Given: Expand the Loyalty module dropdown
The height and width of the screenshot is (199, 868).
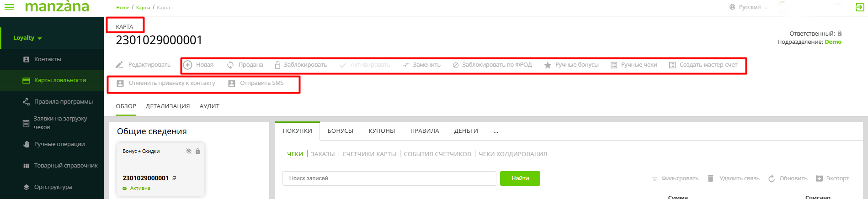Looking at the screenshot, I should (x=27, y=38).
